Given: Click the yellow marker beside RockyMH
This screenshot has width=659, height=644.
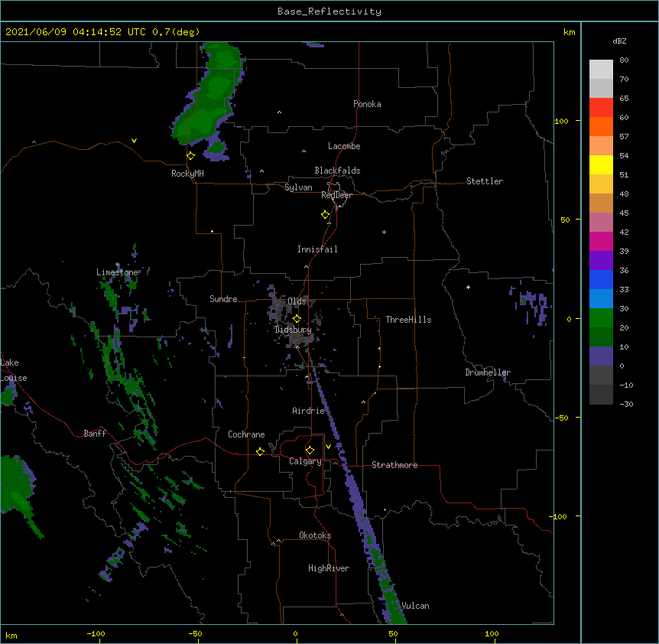Looking at the screenshot, I should click(190, 156).
